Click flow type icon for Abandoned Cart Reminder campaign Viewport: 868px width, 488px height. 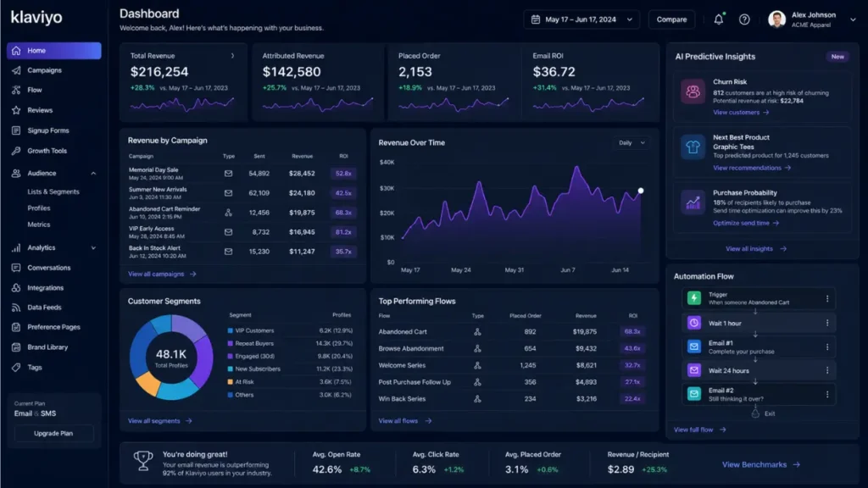point(228,213)
